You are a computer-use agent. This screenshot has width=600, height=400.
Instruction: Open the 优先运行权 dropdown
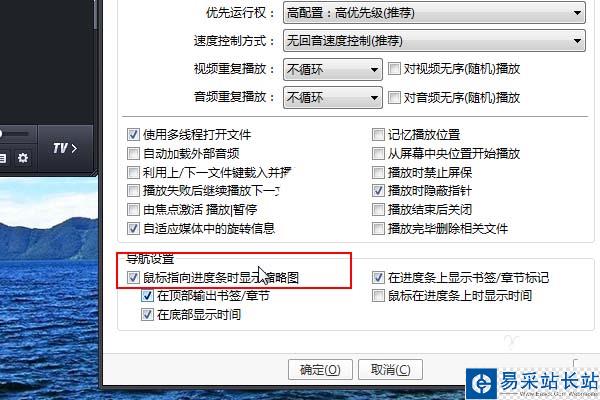pyautogui.click(x=434, y=13)
